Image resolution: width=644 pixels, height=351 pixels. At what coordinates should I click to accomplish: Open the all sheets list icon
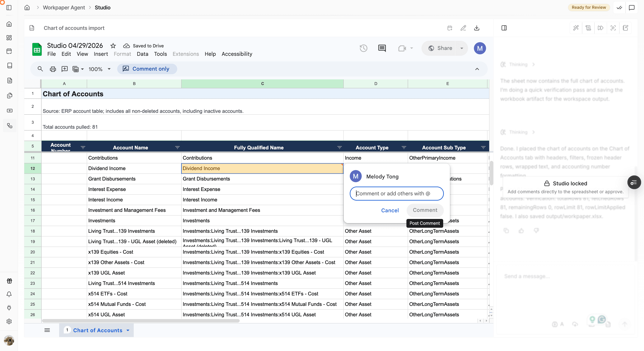coord(47,330)
